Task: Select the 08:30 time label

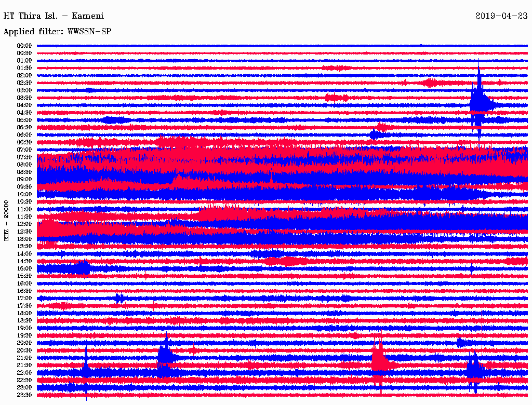Action: tap(24, 172)
